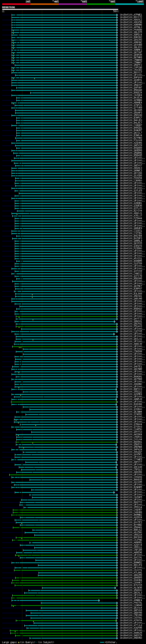
Task: Click the white query sequence bar
Action: pos(60,9)
